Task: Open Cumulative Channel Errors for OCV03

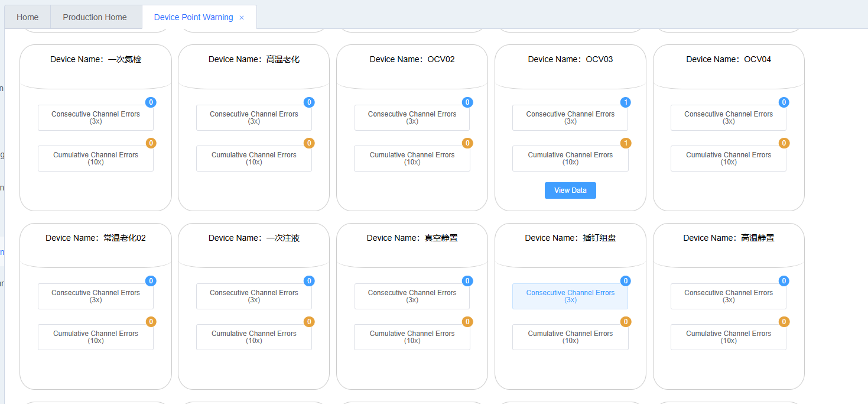Action: 570,159
